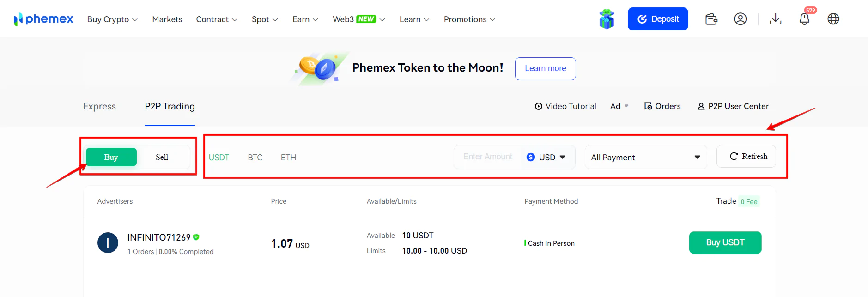This screenshot has height=297, width=868.
Task: Click the Price column header
Action: 279,201
